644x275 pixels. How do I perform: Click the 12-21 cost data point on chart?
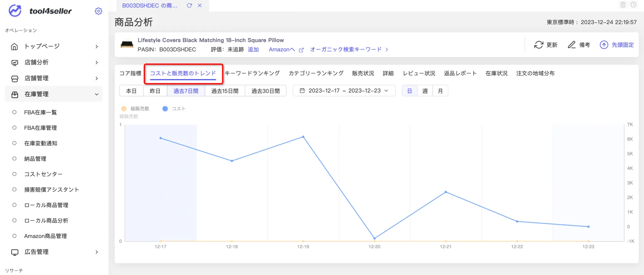(x=446, y=192)
